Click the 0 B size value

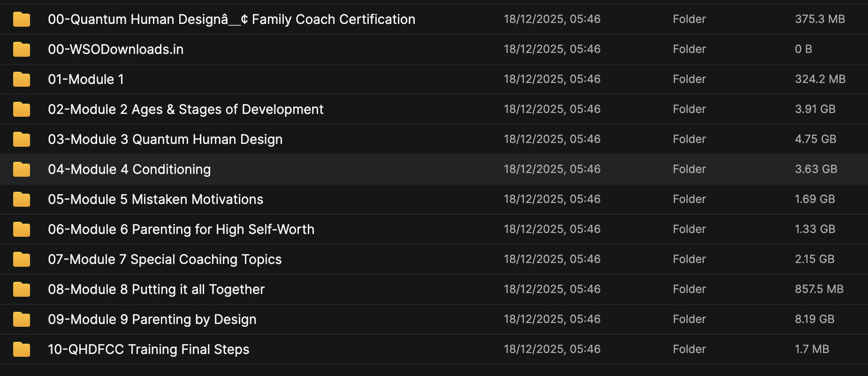(x=803, y=49)
